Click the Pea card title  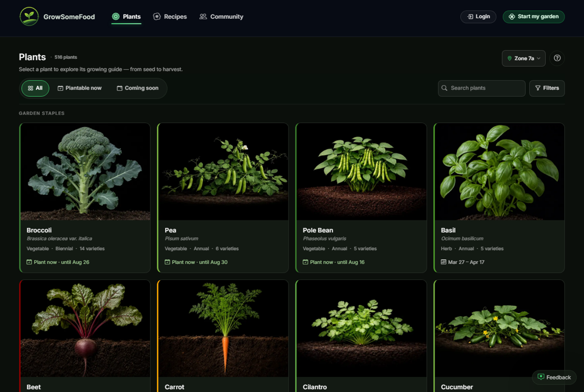pyautogui.click(x=171, y=230)
